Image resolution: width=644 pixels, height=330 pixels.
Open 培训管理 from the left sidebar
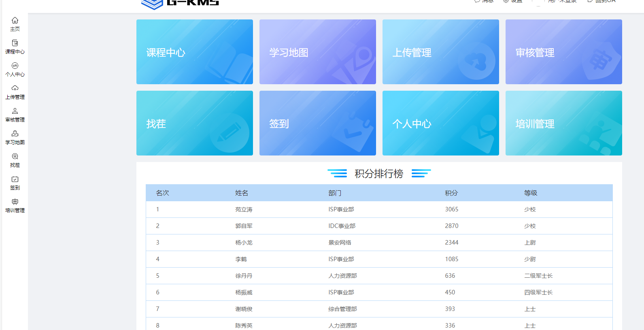(15, 205)
